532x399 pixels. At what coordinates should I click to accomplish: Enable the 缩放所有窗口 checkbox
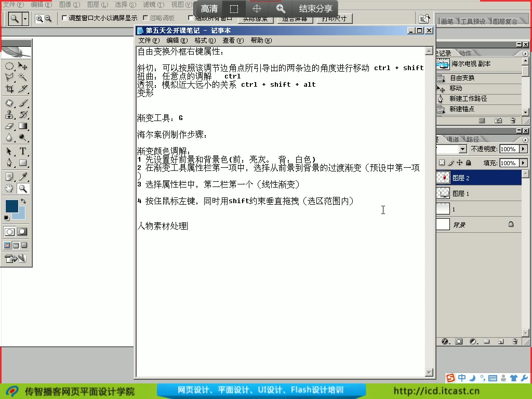190,18
